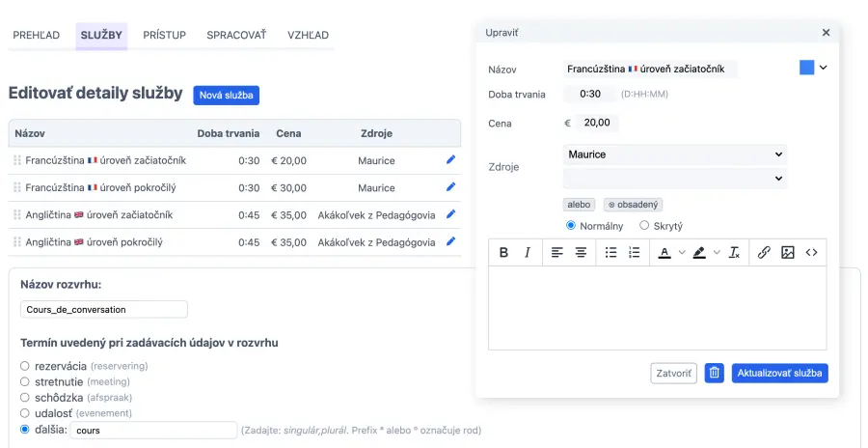
Task: Insert a hyperlink in the editor
Action: [x=764, y=252]
